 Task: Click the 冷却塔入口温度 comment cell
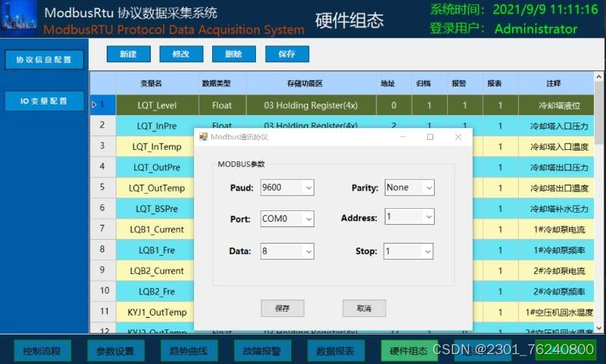click(556, 147)
